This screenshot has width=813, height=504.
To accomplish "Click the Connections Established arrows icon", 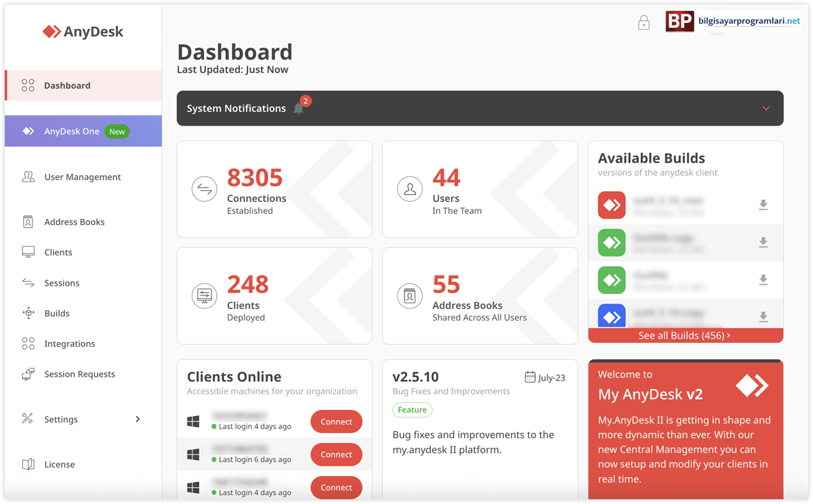I will pos(204,189).
